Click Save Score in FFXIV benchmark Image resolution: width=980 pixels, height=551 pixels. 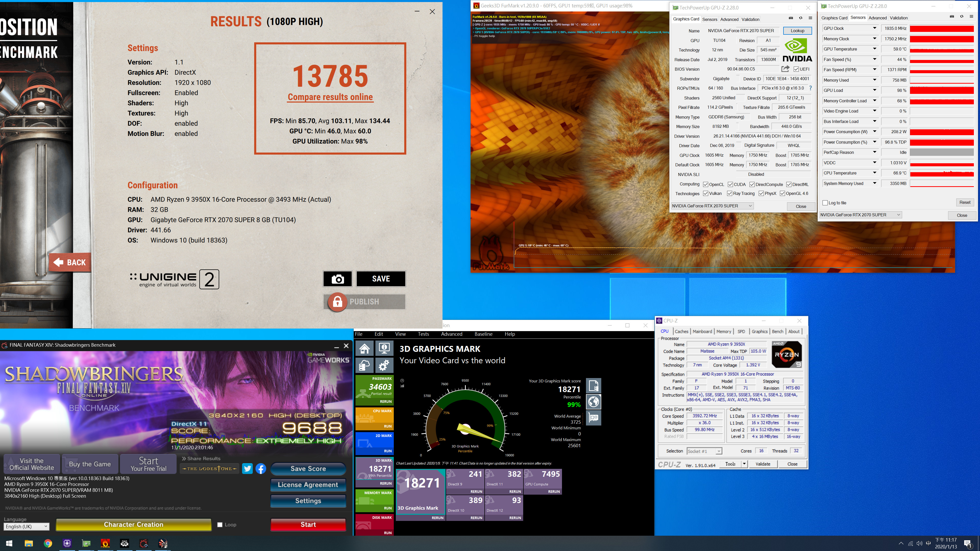[308, 469]
